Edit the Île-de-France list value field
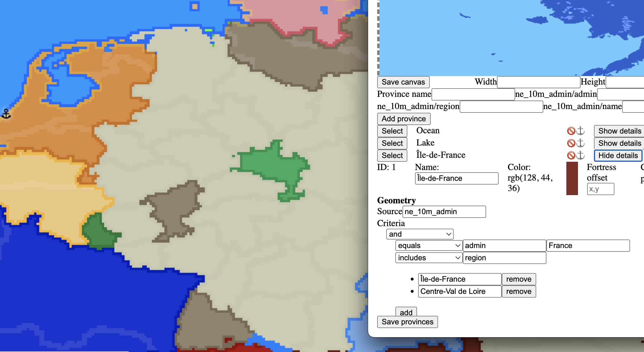Viewport: 644px width, 352px height. pos(460,279)
